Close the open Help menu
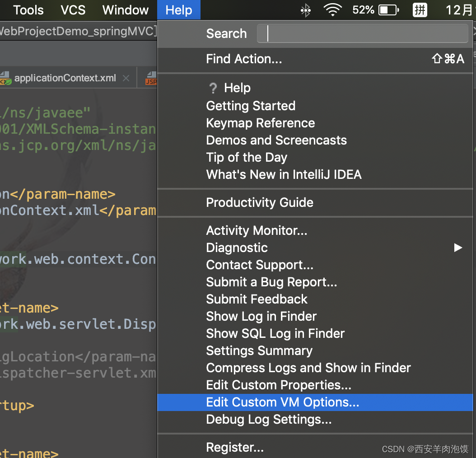476x458 pixels. point(178,10)
